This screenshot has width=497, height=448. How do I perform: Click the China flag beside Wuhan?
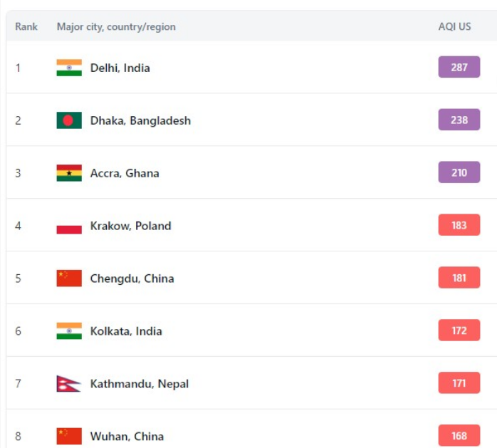pyautogui.click(x=69, y=436)
